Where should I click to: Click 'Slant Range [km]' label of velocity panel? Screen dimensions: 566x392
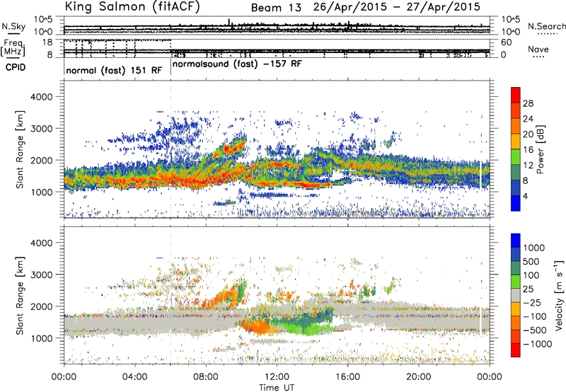(x=20, y=296)
